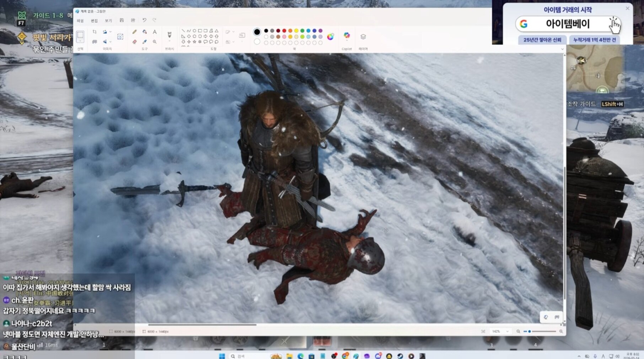Viewport: 644px width, 359px height.
Task: Open the Edit colors wheel
Action: coord(331,37)
